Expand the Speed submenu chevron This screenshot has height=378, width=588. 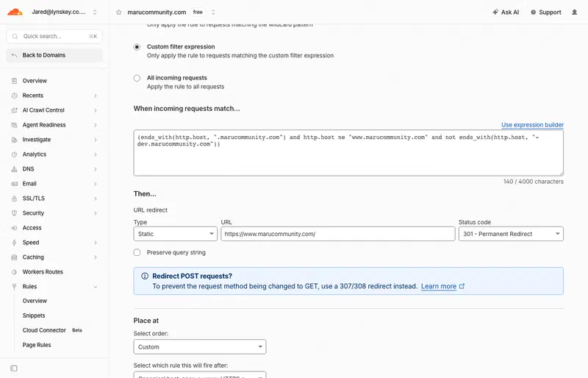coord(96,243)
